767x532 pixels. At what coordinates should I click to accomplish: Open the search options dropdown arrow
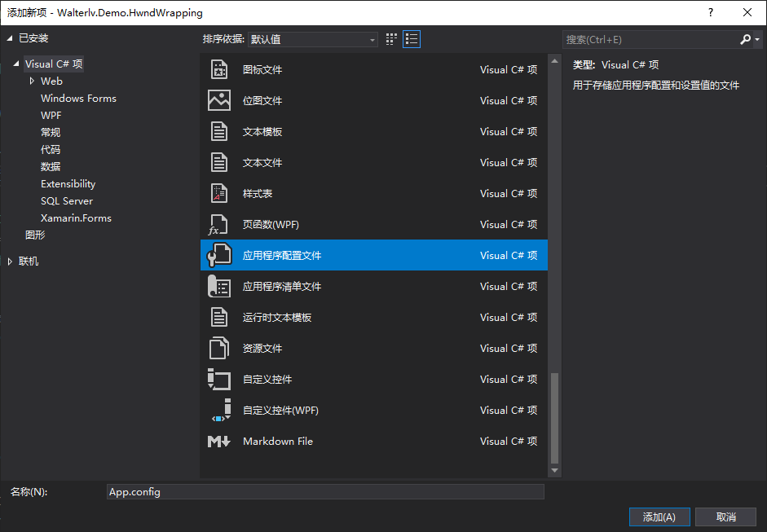(x=757, y=40)
